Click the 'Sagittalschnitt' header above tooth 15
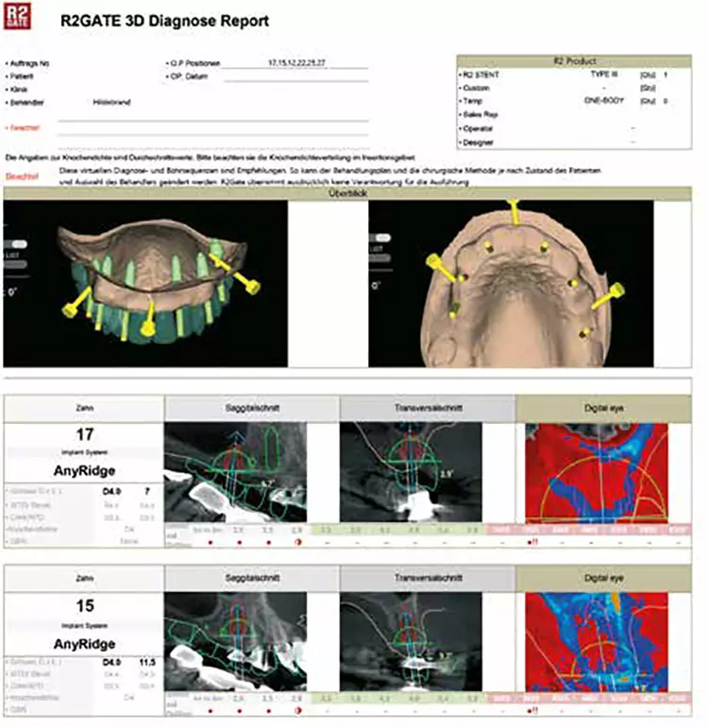 pyautogui.click(x=252, y=578)
